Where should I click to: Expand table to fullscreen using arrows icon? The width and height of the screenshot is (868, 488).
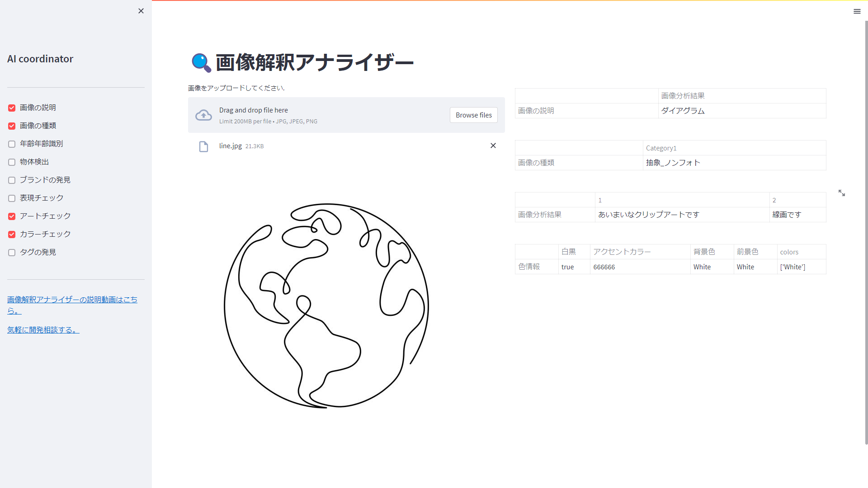coord(841,193)
